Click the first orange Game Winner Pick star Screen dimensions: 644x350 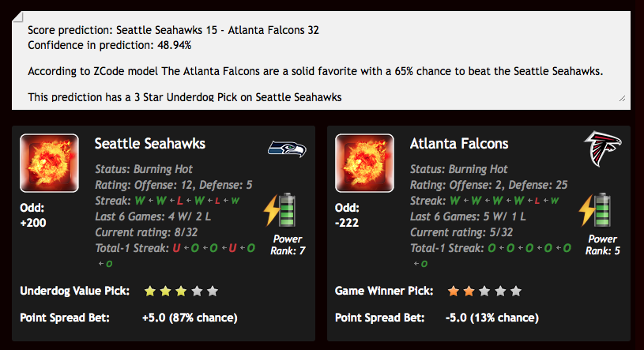click(454, 292)
